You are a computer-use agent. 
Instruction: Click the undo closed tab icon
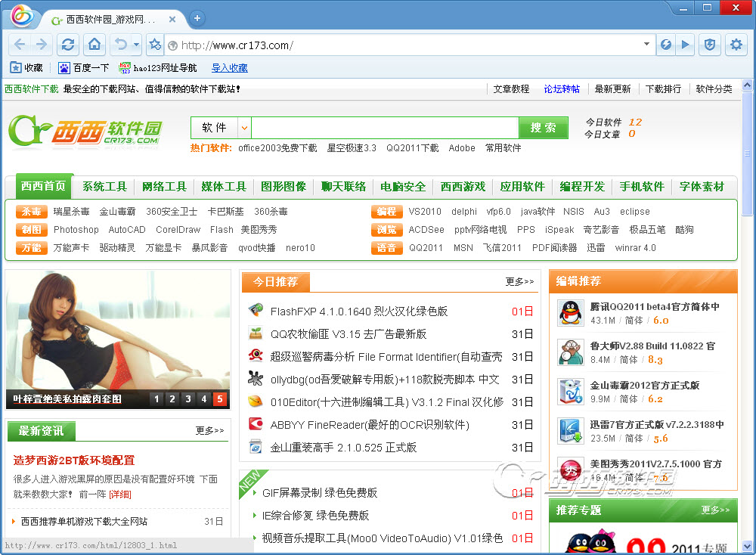click(x=120, y=45)
